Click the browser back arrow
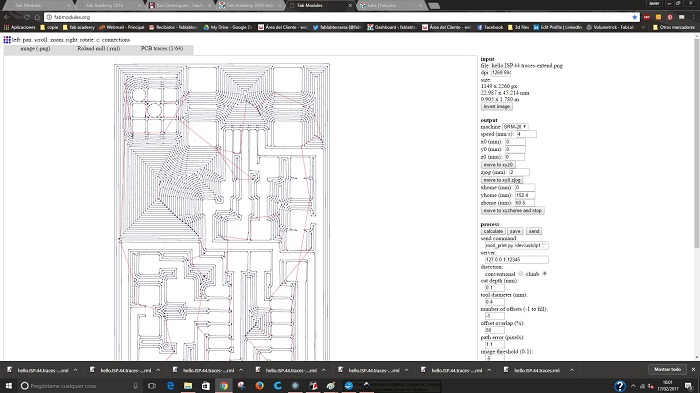700x393 pixels. click(x=7, y=17)
